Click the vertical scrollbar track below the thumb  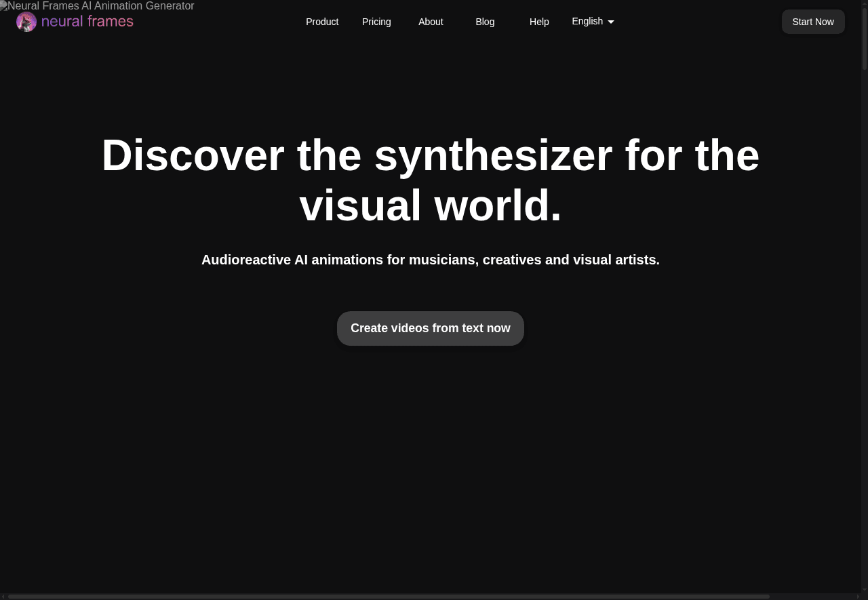865,339
